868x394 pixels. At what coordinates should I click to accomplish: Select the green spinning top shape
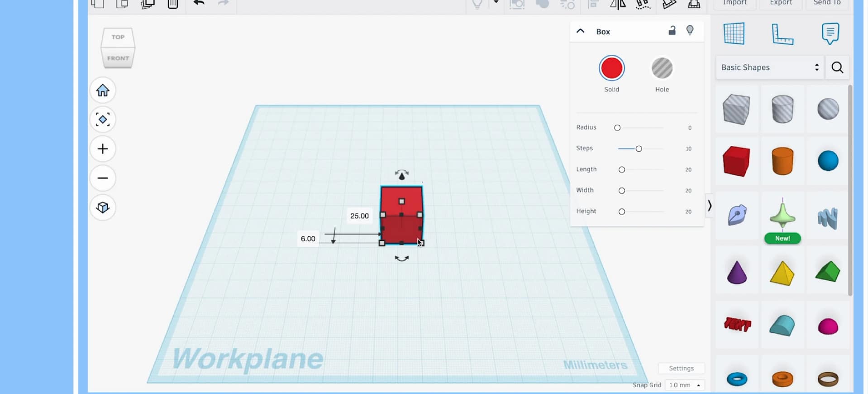click(782, 215)
